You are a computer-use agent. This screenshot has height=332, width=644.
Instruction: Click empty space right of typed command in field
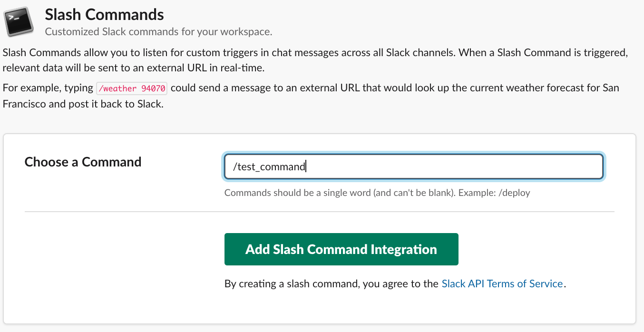tap(452, 167)
